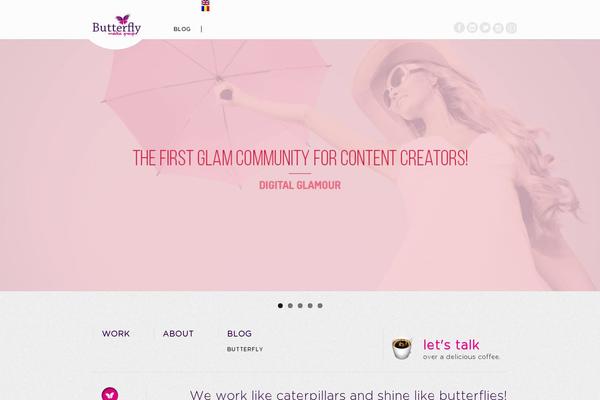600x400 pixels.
Task: Select the second slider dot
Action: 290,305
